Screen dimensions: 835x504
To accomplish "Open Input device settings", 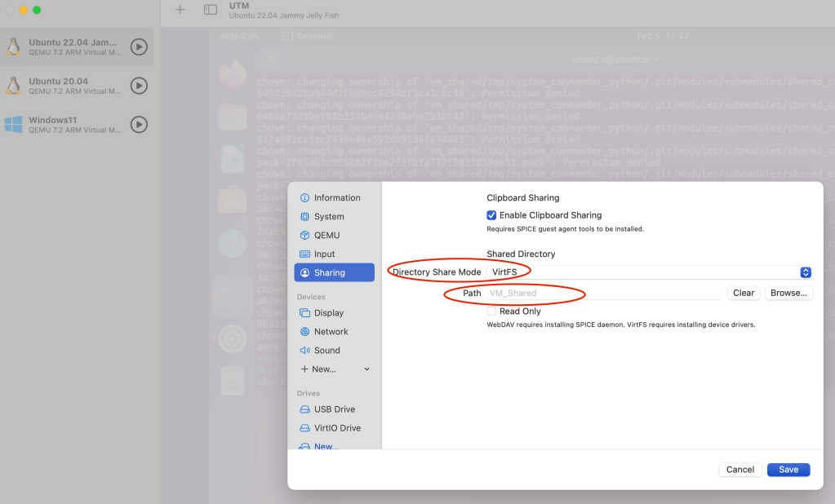I will [324, 254].
